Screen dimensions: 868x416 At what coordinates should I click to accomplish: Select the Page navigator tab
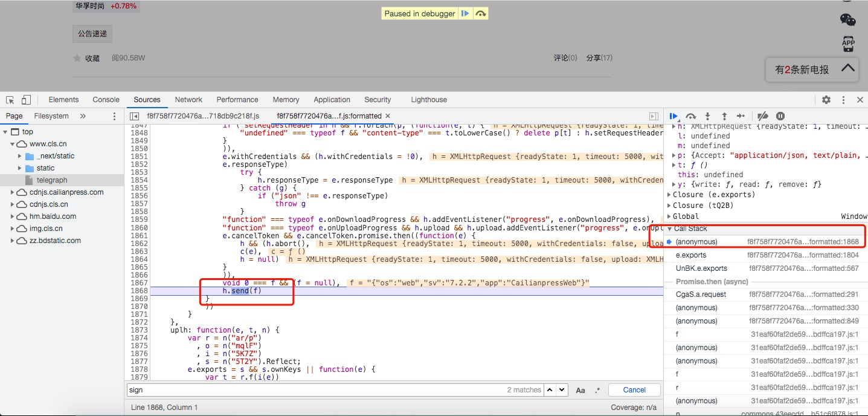(x=14, y=116)
